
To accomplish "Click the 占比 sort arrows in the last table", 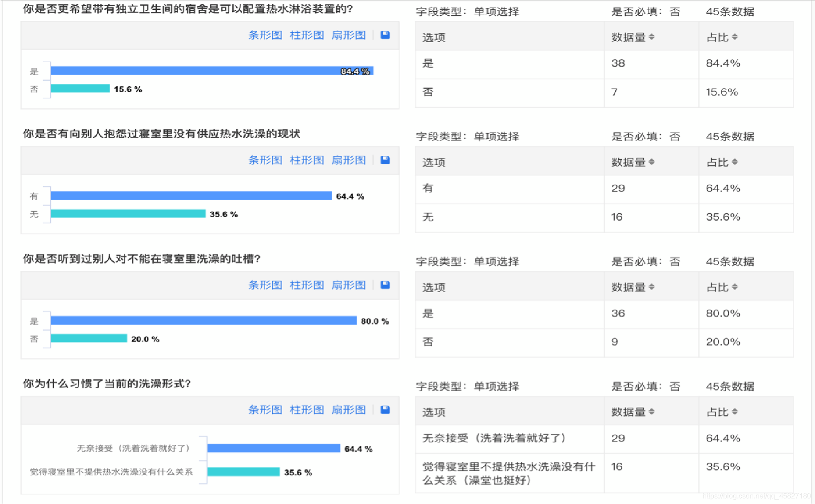I will (735, 412).
